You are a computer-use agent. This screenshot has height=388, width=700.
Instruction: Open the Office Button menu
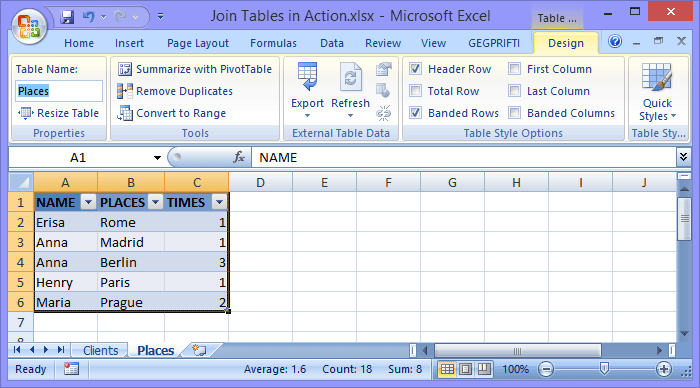pos(29,26)
